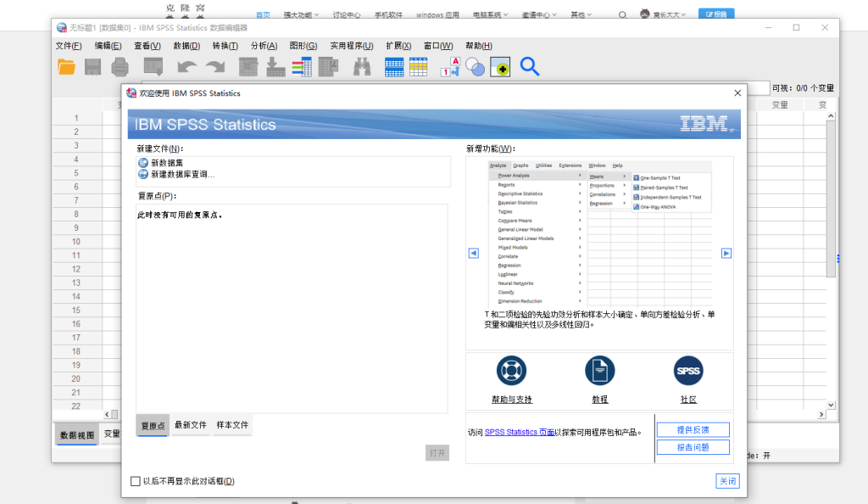Image resolution: width=868 pixels, height=504 pixels.
Task: Expand the 电脑系统 dropdown in browser nav
Action: click(x=490, y=15)
